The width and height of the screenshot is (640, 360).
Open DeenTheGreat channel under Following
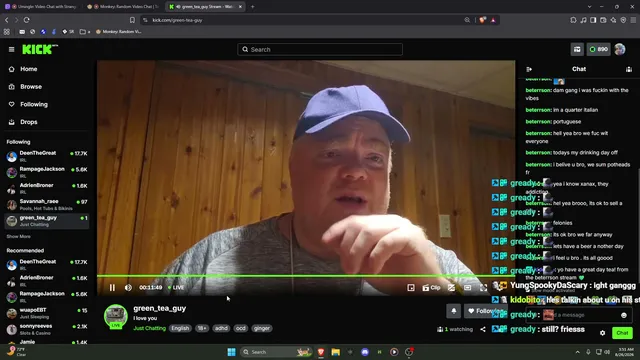(x=47, y=156)
